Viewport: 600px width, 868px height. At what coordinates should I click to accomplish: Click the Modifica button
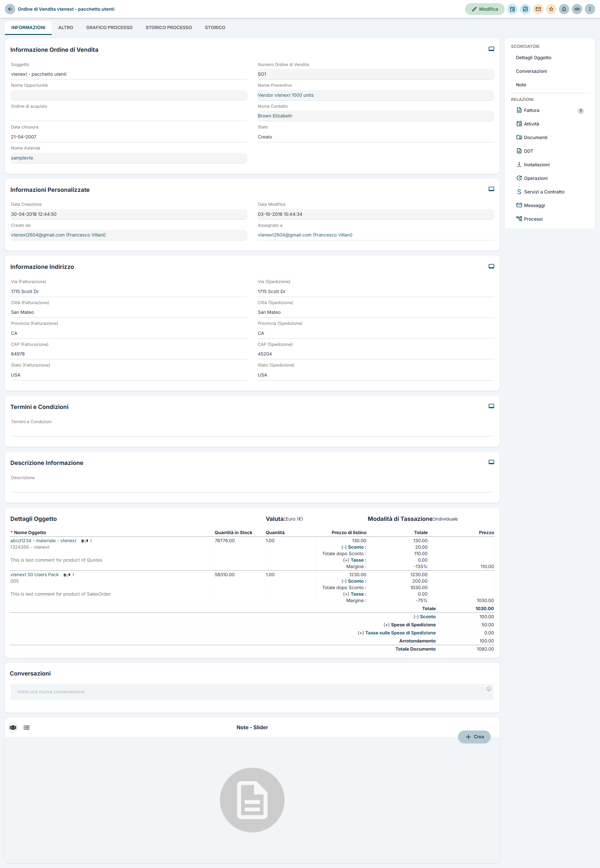coord(484,9)
